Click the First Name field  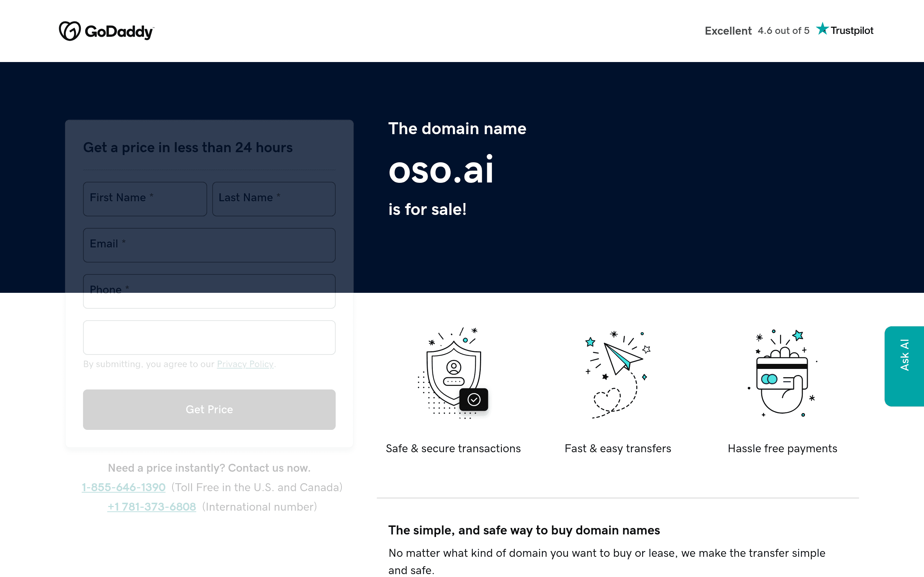click(145, 199)
